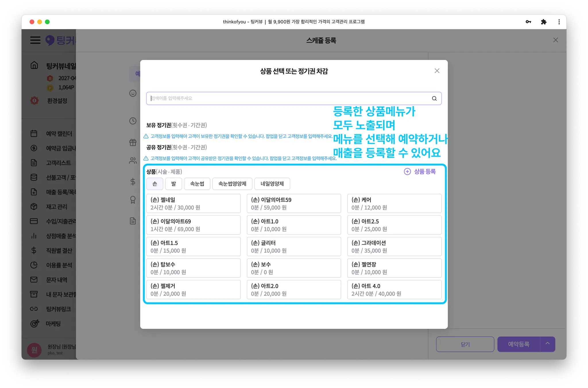This screenshot has width=588, height=388.
Task: Click the 예약 캘린더 calendar icon
Action: 34,134
